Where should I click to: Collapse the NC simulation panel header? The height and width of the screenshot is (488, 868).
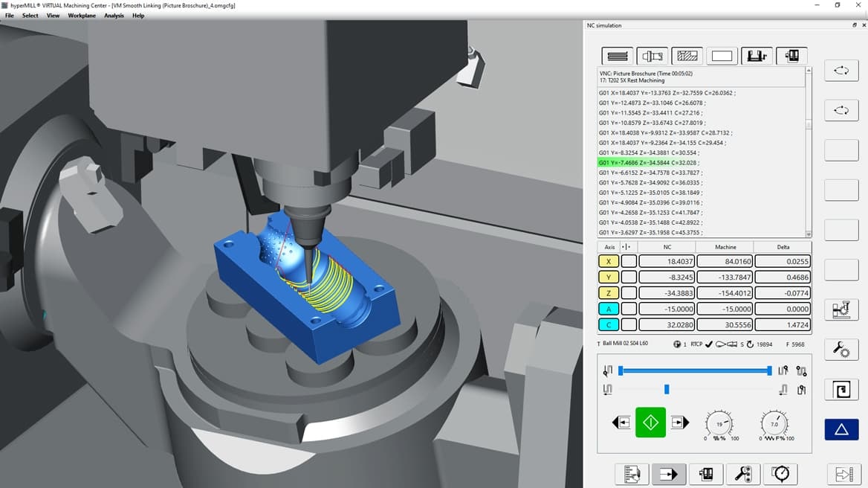coord(855,25)
